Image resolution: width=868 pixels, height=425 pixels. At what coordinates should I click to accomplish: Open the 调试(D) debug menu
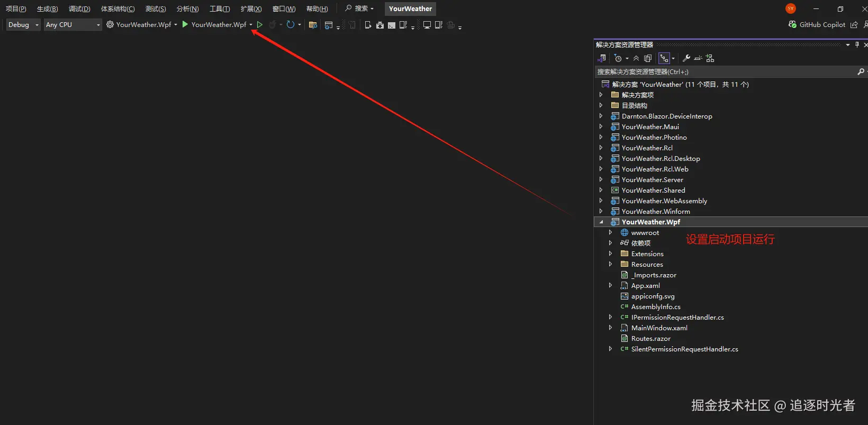(x=79, y=8)
